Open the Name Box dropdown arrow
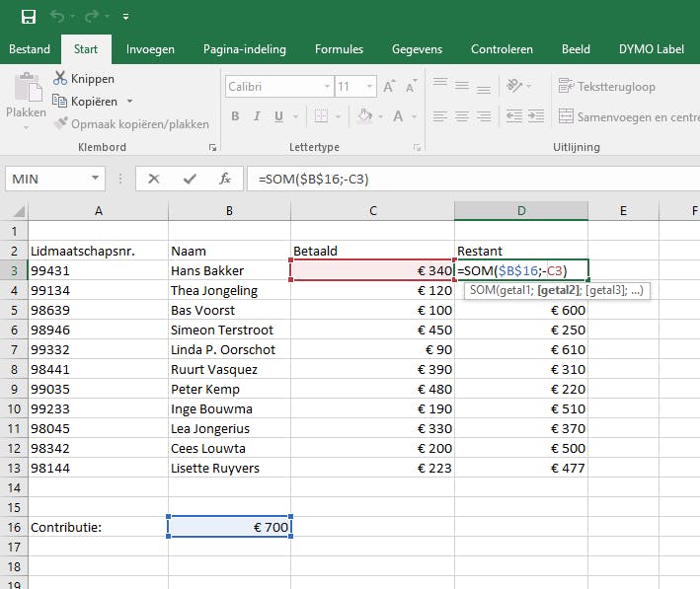Screen dimensions: 700x589 pyautogui.click(x=96, y=179)
